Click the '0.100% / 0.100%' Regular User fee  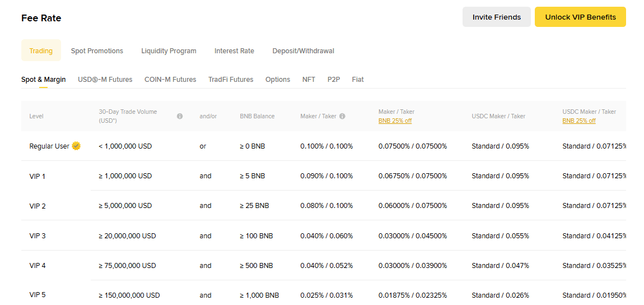point(326,146)
